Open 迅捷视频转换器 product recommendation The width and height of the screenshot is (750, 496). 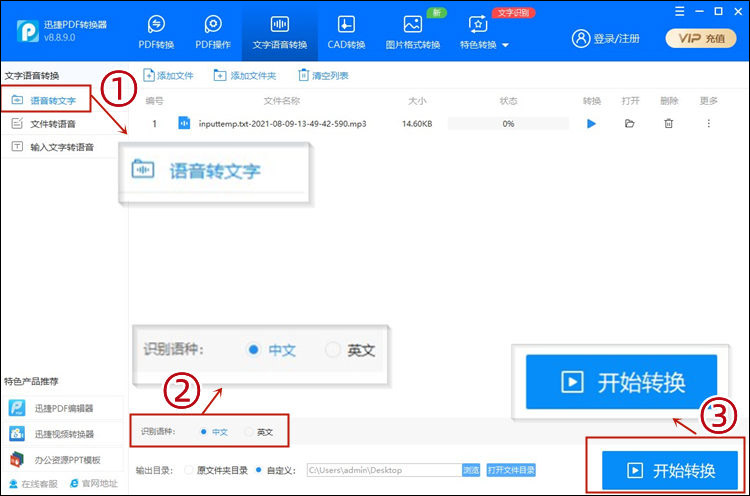pos(64,434)
